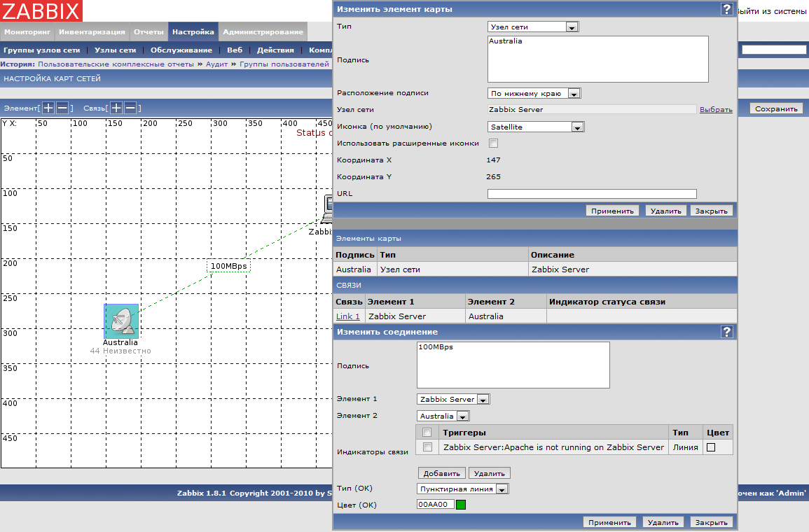809x532 pixels.
Task: Click Закрыть in element editor
Action: tap(711, 211)
